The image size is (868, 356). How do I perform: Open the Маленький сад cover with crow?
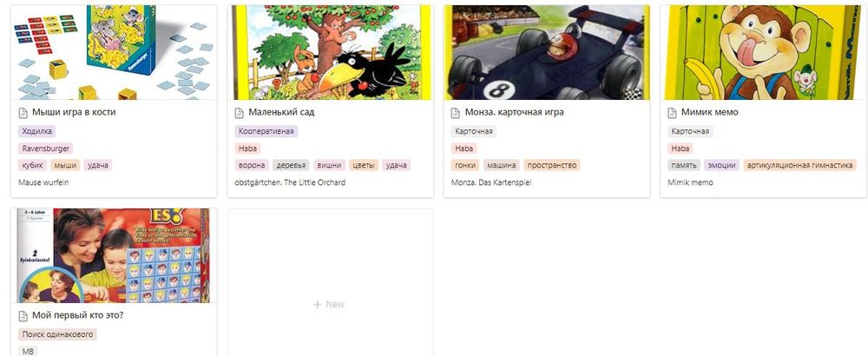[331, 53]
